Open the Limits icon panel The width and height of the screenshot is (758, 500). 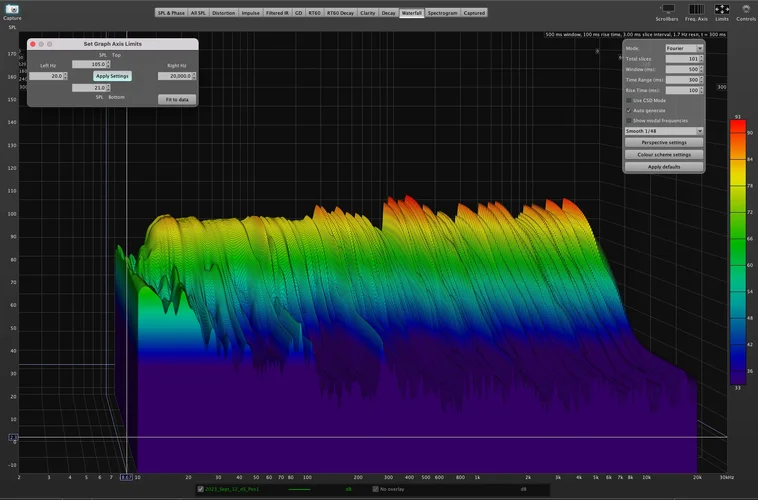[x=721, y=8]
